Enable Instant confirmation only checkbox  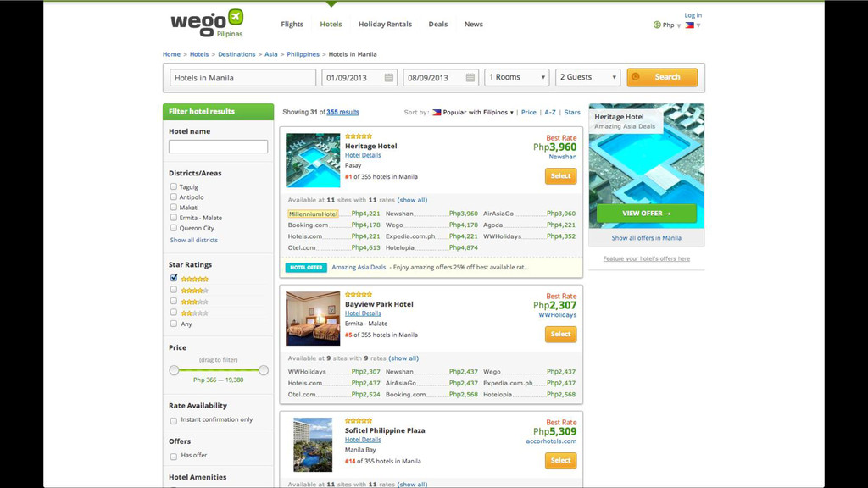point(173,420)
